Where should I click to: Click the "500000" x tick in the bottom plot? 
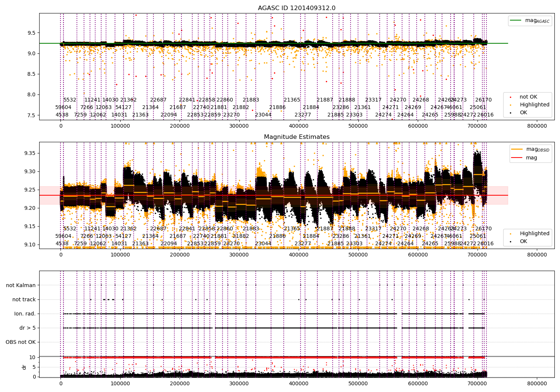pos(358,383)
